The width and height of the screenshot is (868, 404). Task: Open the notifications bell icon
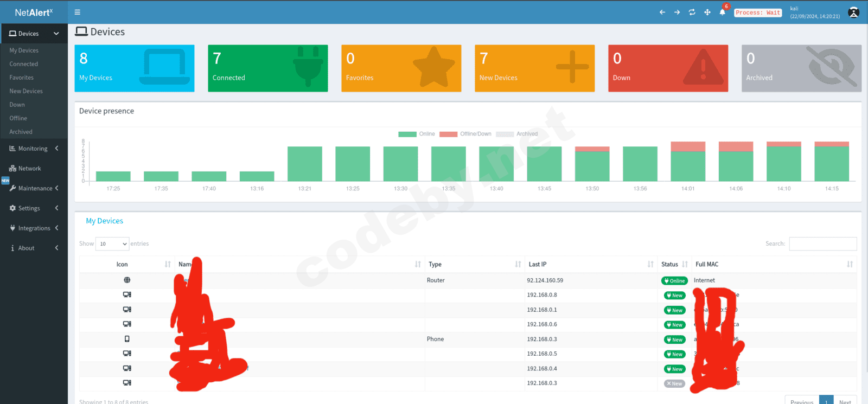722,12
